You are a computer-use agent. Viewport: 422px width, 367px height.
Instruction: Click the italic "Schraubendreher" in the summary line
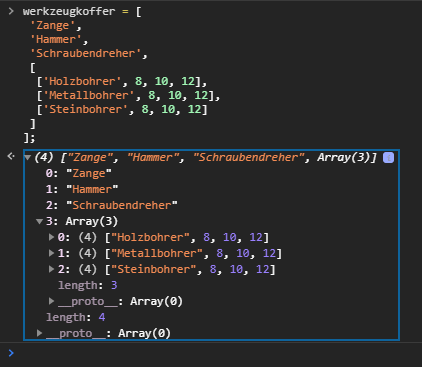tap(249, 157)
